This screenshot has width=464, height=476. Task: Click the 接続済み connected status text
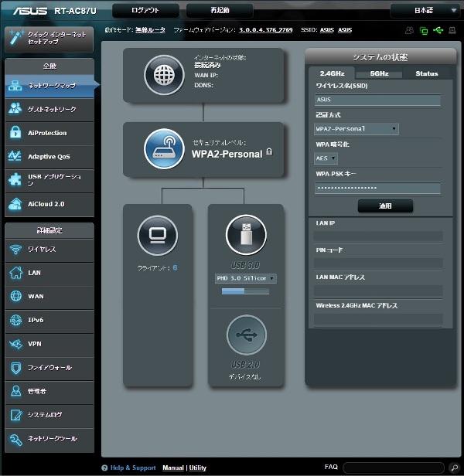tap(207, 65)
